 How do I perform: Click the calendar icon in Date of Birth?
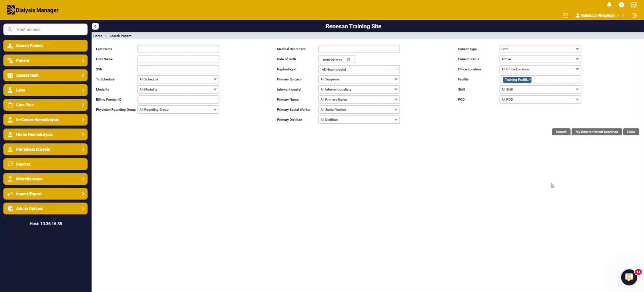[348, 60]
